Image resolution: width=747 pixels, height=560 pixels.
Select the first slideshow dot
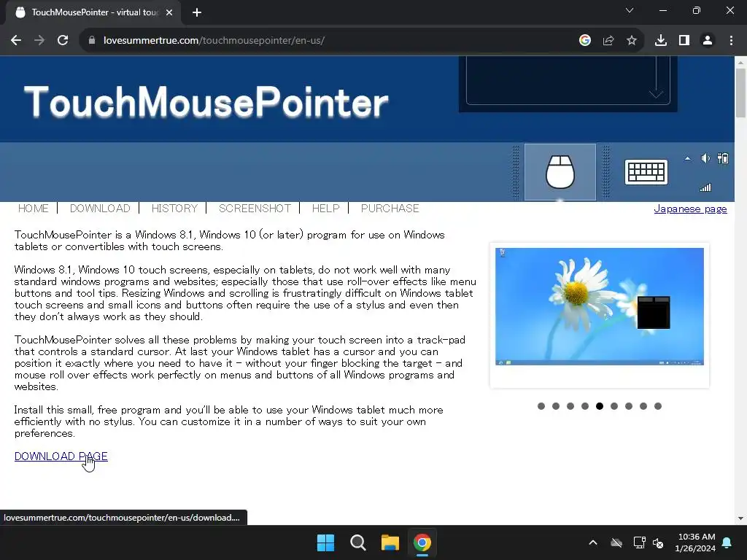coord(541,406)
